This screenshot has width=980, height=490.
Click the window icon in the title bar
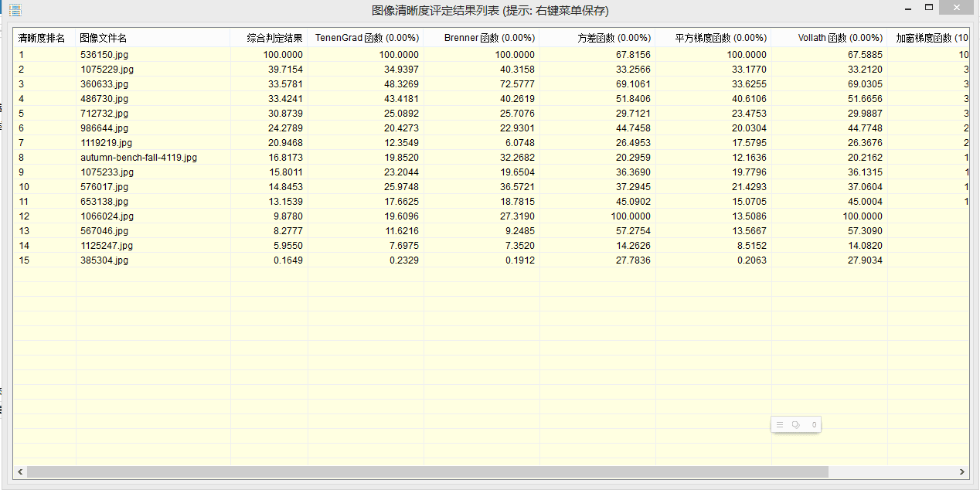[x=15, y=11]
